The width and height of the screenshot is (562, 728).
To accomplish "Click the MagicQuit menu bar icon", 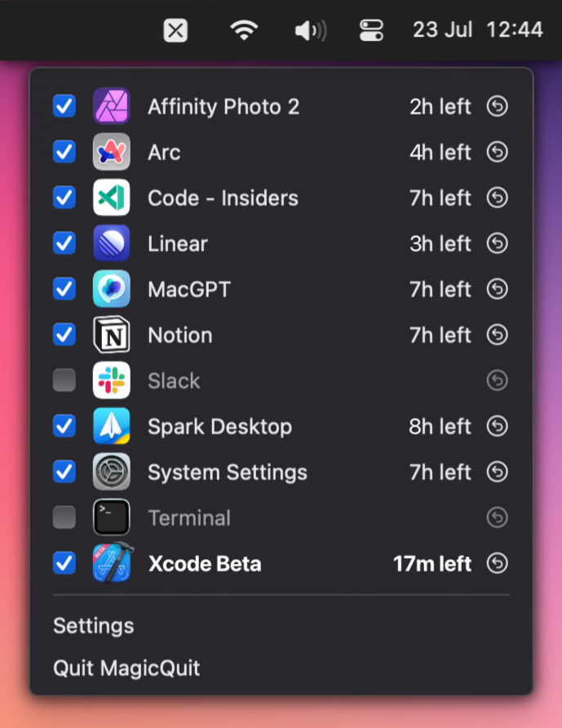I will coord(175,31).
